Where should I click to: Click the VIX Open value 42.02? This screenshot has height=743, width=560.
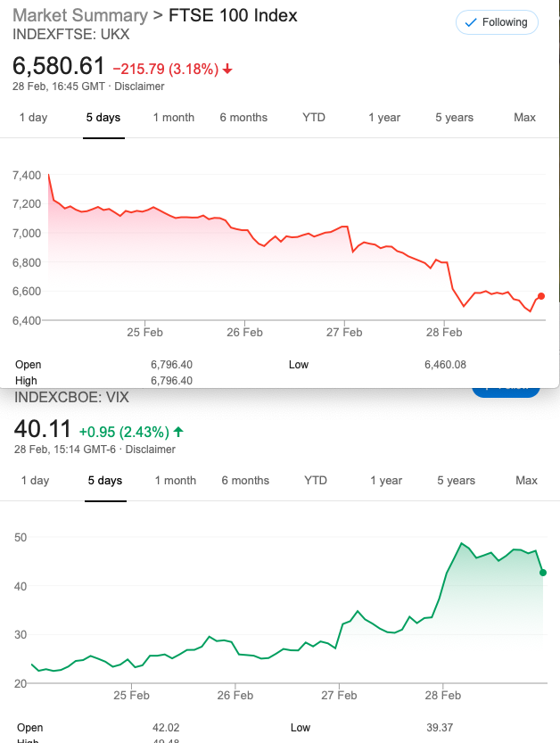click(x=166, y=728)
